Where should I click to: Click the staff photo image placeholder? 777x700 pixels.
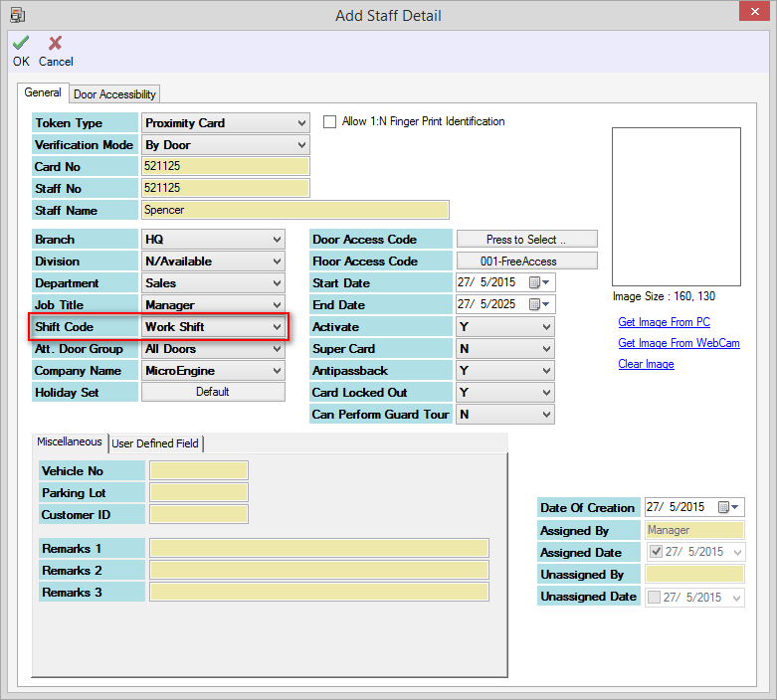676,207
